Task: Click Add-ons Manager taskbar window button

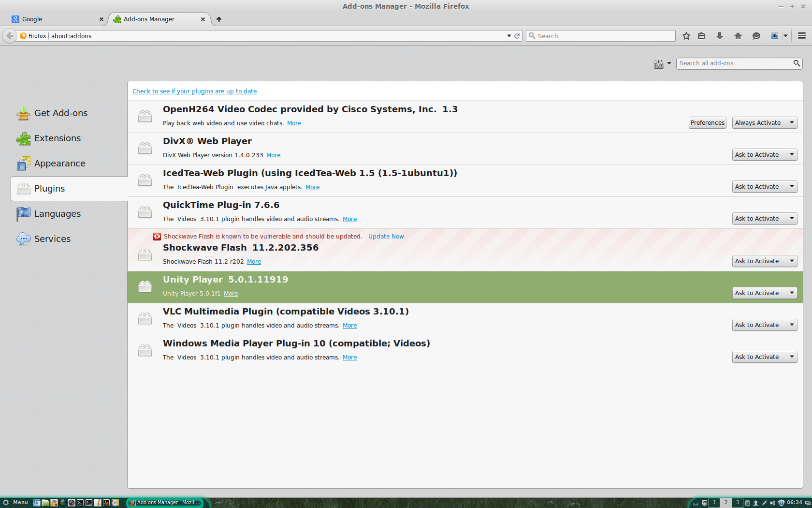Action: click(165, 503)
